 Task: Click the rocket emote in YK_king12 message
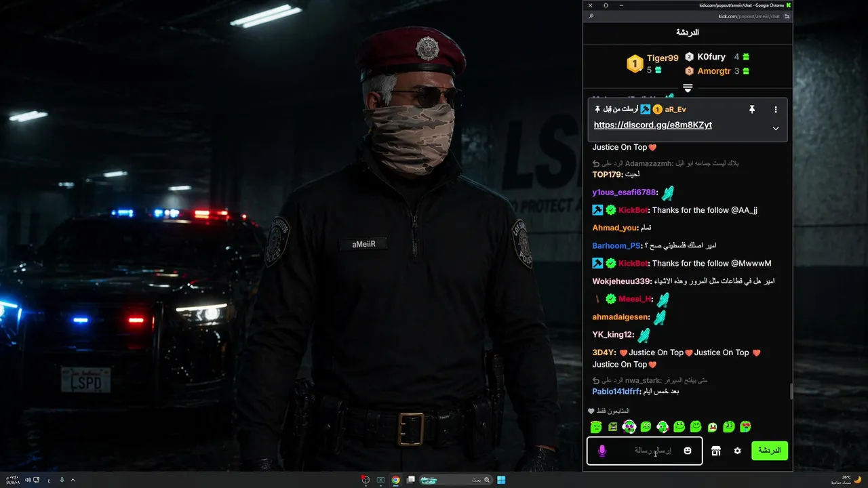pyautogui.click(x=644, y=335)
